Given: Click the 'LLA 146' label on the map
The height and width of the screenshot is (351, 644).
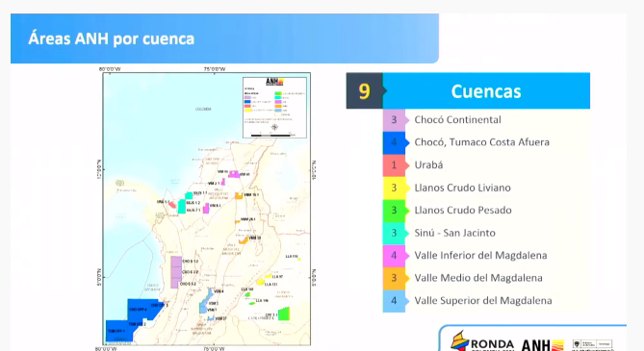Looking at the screenshot, I should coord(262,300).
